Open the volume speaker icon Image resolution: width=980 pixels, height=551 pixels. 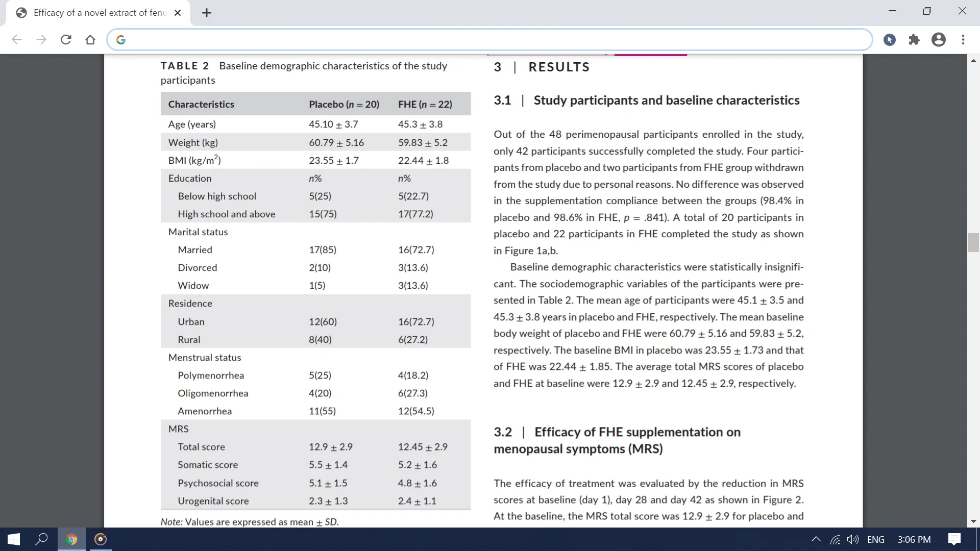[x=852, y=539]
